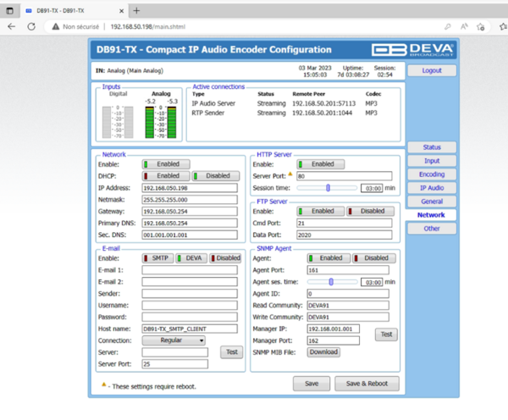The image size is (508, 420).
Task: Click the FTP Cmd Port field
Action: 345,223
